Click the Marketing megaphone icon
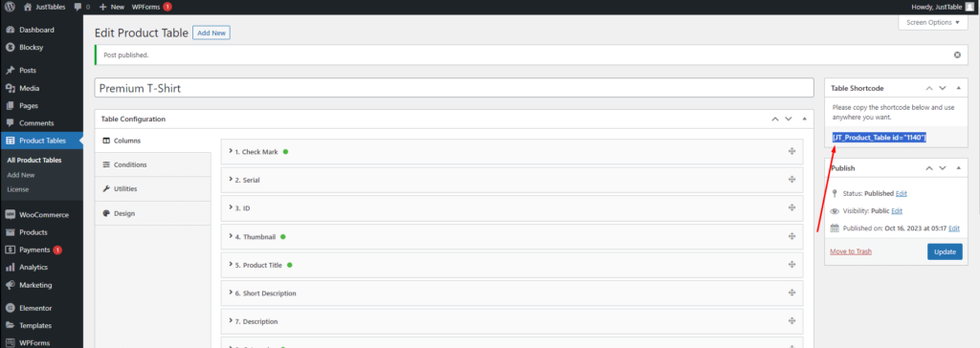The width and height of the screenshot is (980, 348). point(10,285)
